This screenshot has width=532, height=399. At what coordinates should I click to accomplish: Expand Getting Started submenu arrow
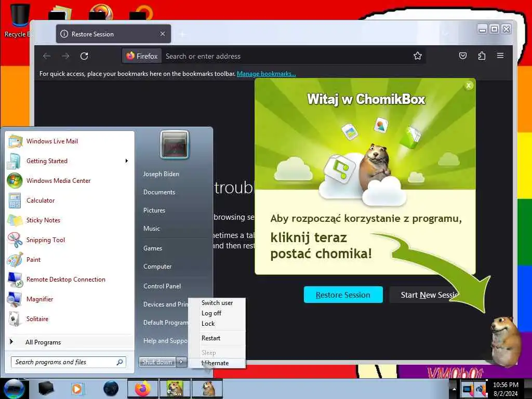(127, 161)
